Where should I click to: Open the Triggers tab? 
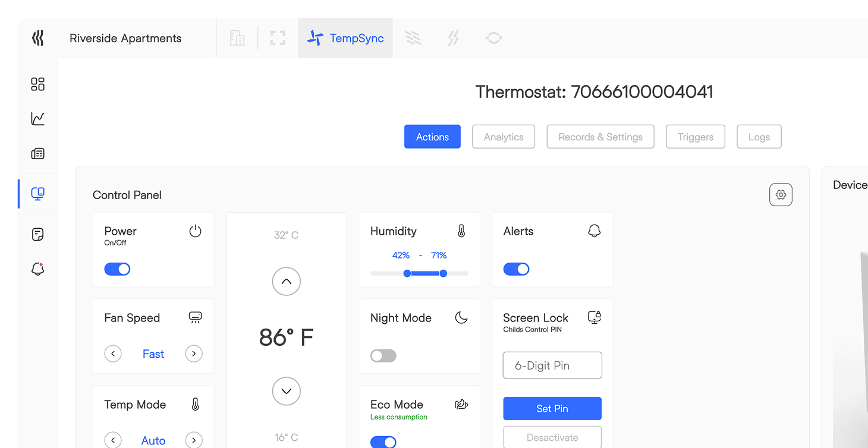coord(696,137)
